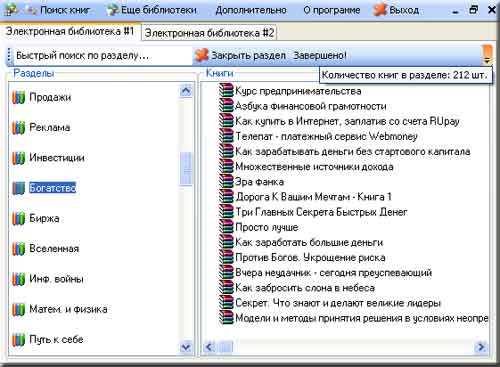
Task: Click the books icon next to Вселенная
Action: [19, 249]
